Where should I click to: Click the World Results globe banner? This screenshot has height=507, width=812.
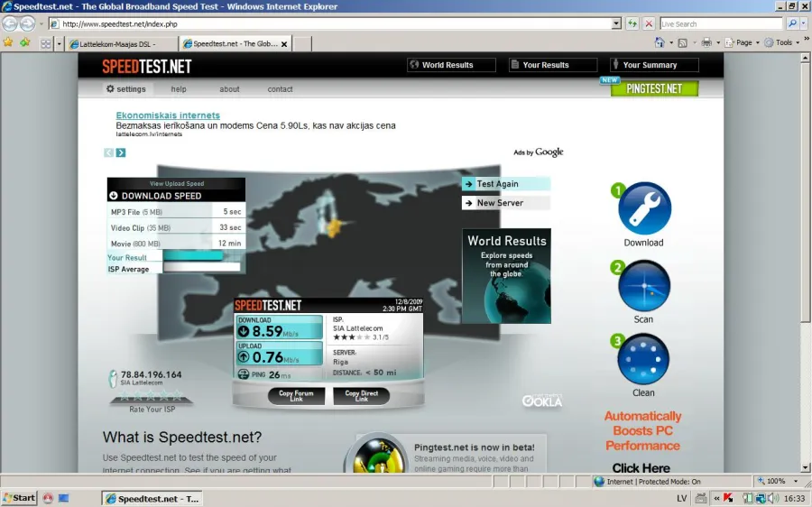tap(506, 276)
